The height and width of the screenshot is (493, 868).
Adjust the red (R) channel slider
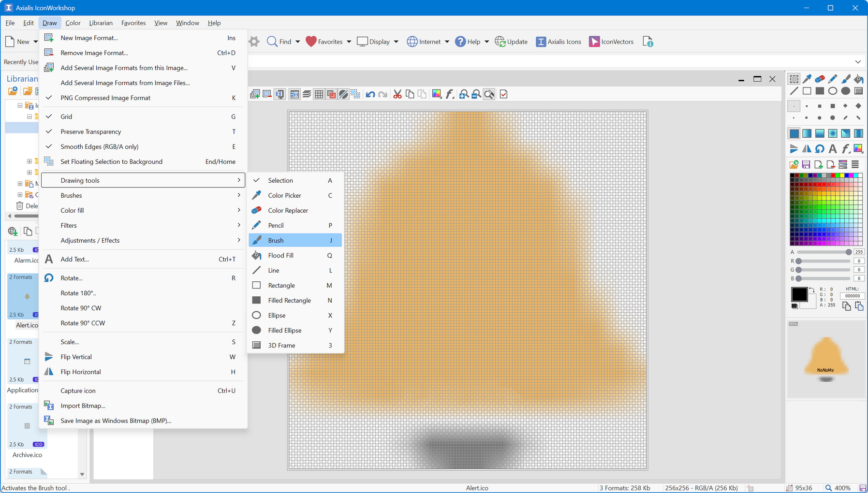tap(824, 261)
